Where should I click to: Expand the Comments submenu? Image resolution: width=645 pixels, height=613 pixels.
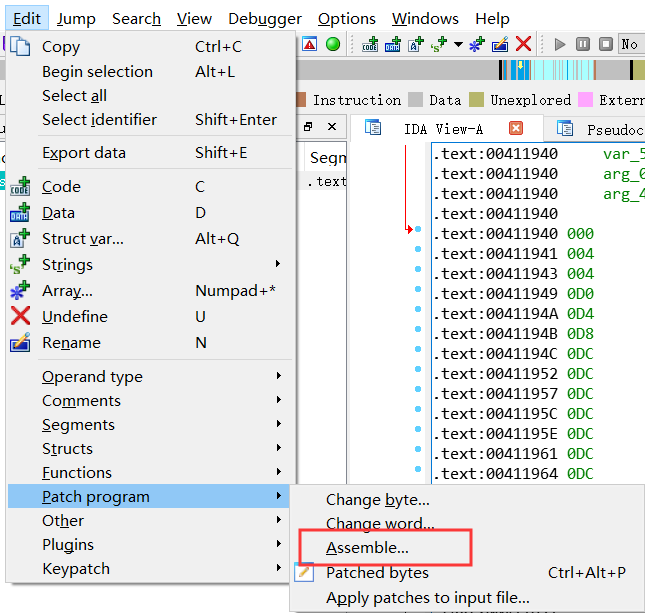pos(278,399)
